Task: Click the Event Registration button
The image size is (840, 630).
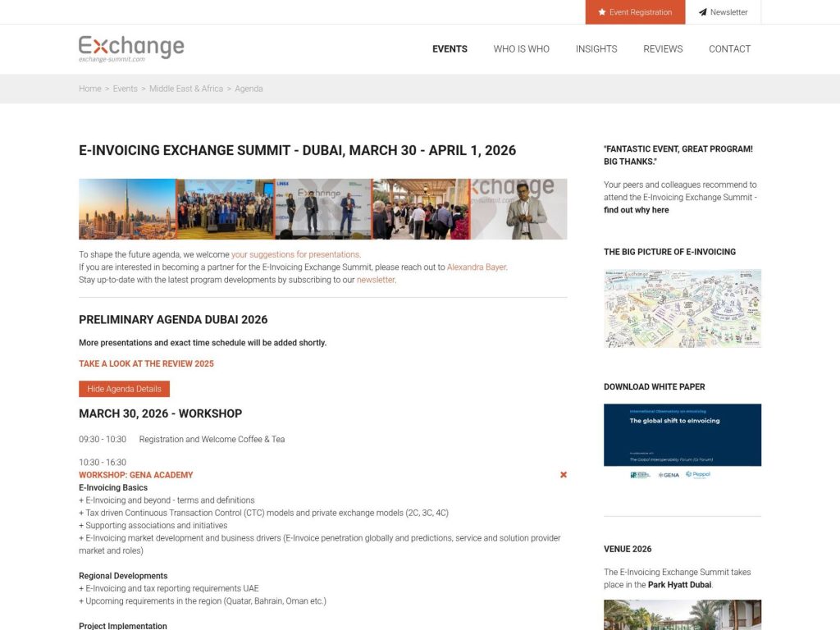Action: tap(635, 11)
